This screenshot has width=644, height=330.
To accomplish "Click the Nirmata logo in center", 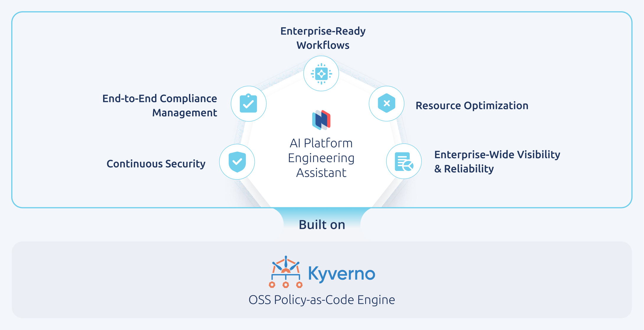I will (321, 120).
